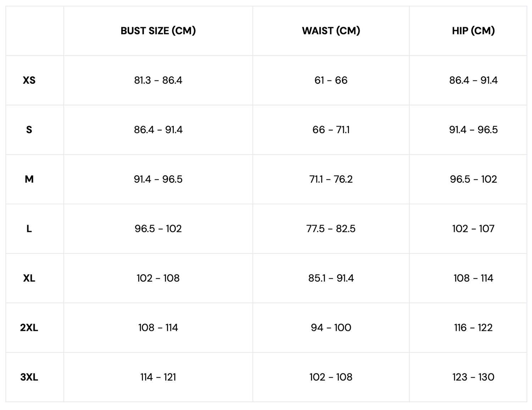This screenshot has height=410, width=532.
Task: Click the S waist value 66 – 71.1
Action: [x=331, y=130]
